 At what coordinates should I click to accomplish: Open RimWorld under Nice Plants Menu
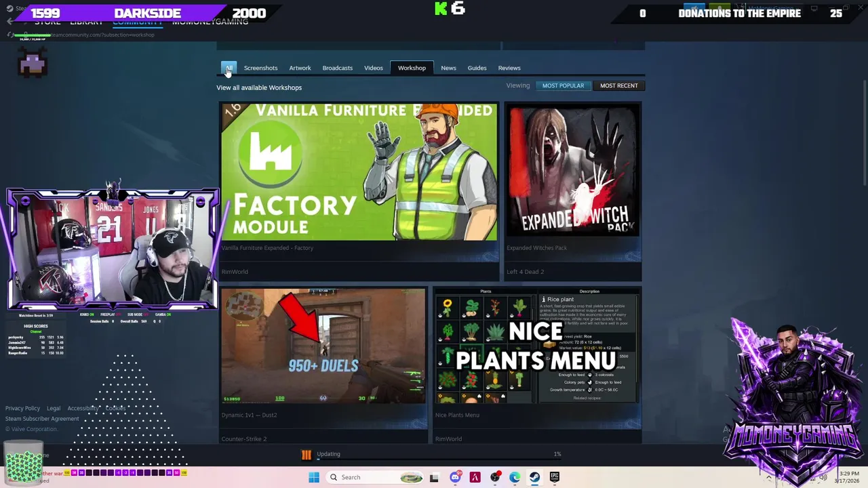pyautogui.click(x=448, y=439)
